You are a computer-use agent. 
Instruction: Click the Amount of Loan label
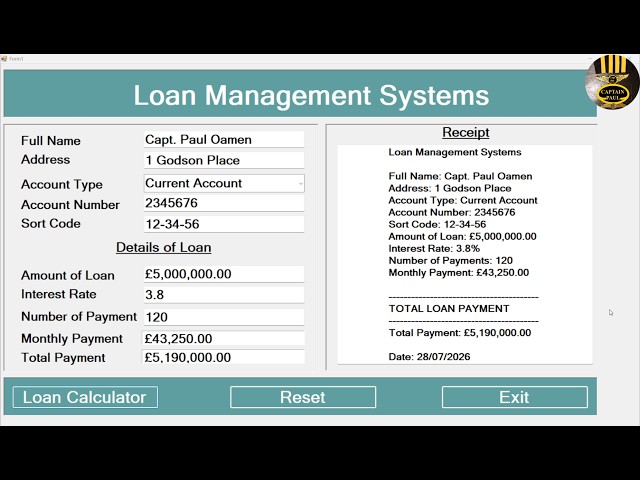pyautogui.click(x=68, y=276)
